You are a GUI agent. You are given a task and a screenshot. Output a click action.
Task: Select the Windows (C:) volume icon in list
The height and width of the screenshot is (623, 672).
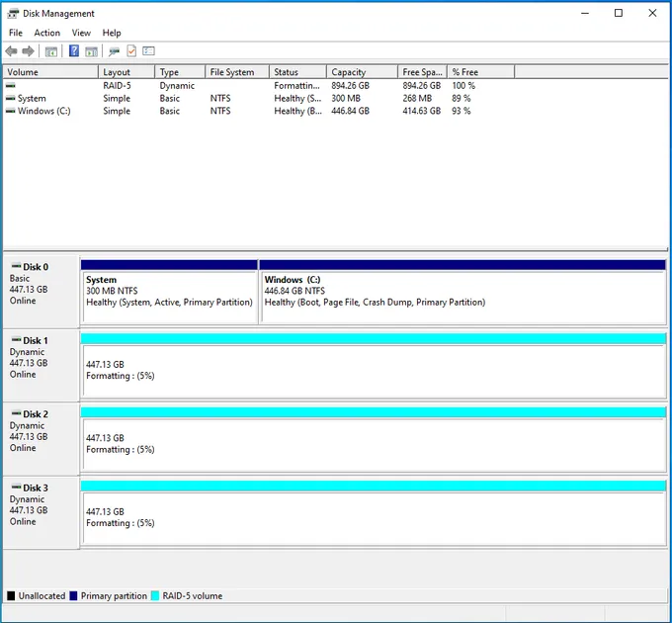point(11,111)
